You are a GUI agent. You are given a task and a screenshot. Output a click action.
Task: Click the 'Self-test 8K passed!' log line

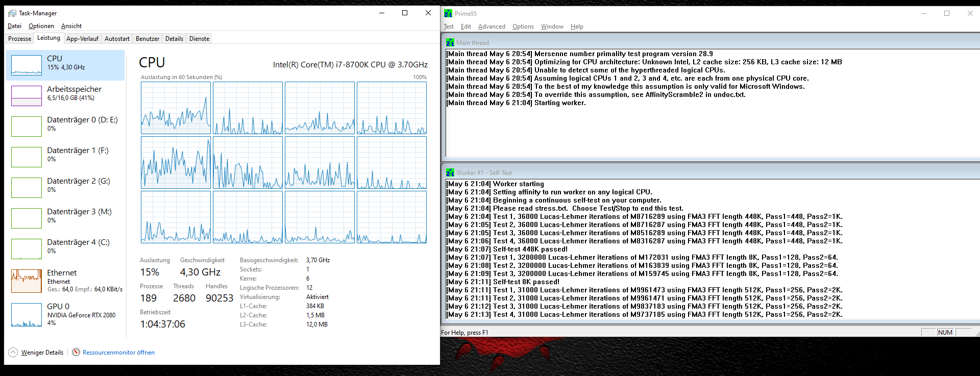pos(503,282)
